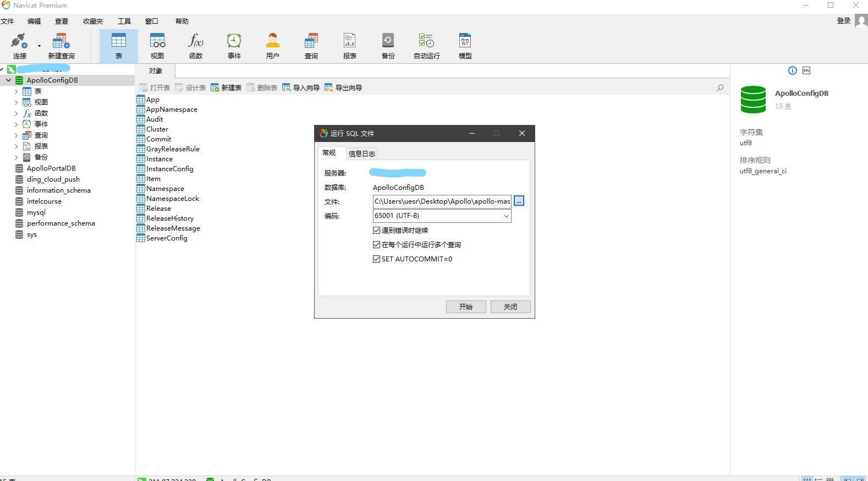Click Design Table (设计表) in object toolbar
This screenshot has width=868, height=481.
tap(190, 88)
